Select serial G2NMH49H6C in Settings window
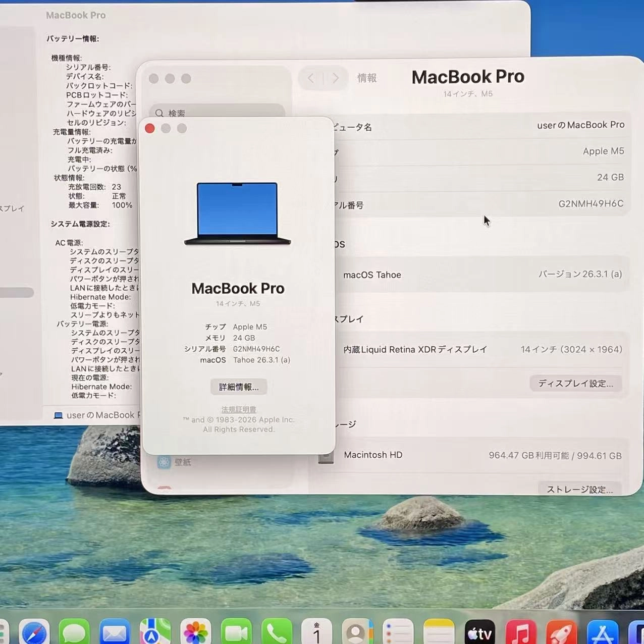This screenshot has width=644, height=644. 591,204
